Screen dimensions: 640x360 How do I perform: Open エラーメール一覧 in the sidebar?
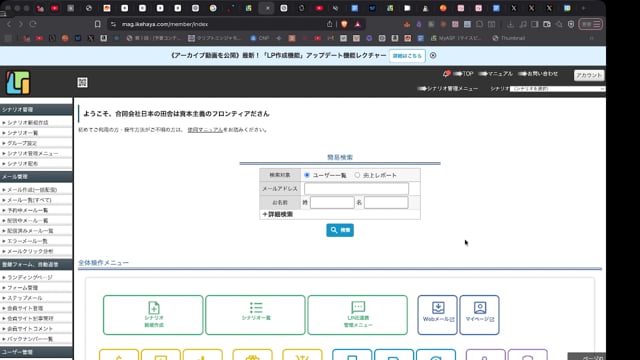point(27,241)
